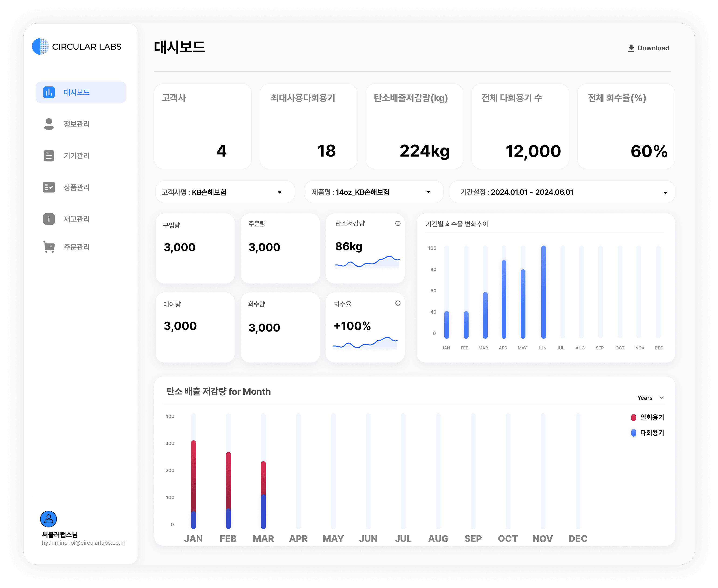Click the 기기관리 document icon
718x588 pixels.
[49, 155]
